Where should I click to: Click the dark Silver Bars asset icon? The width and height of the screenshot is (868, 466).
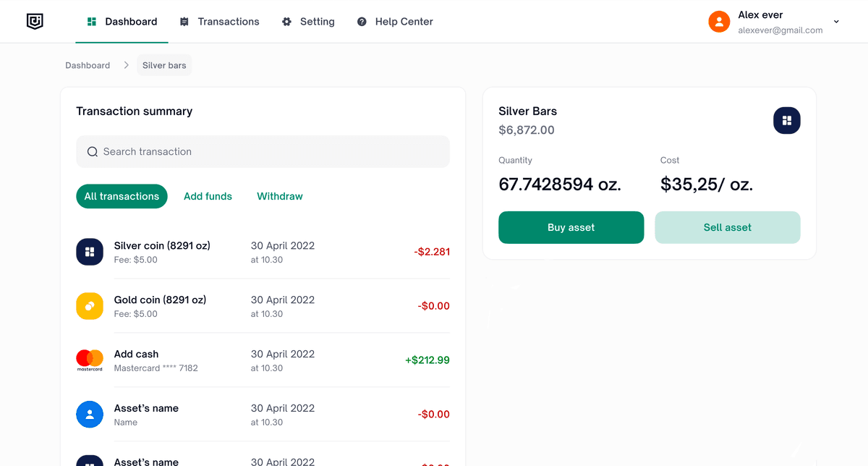click(786, 120)
